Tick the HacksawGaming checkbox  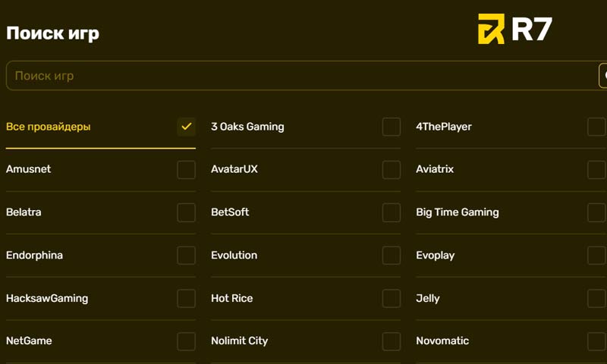point(186,298)
